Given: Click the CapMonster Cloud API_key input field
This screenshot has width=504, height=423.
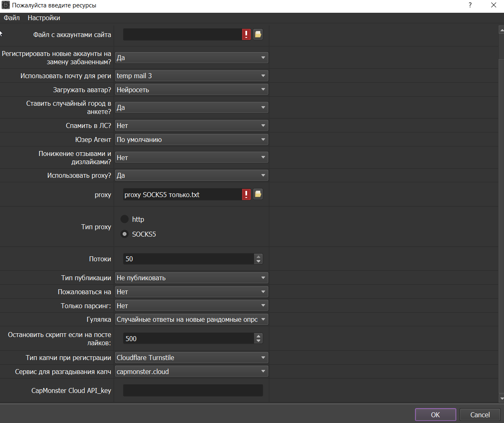Looking at the screenshot, I should click(193, 390).
